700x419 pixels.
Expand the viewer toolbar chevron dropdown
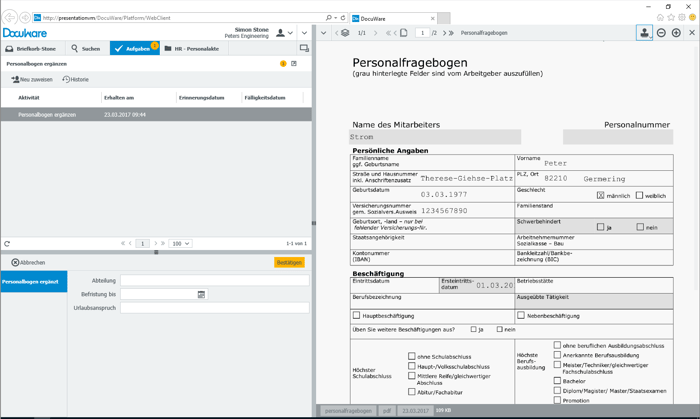point(323,33)
